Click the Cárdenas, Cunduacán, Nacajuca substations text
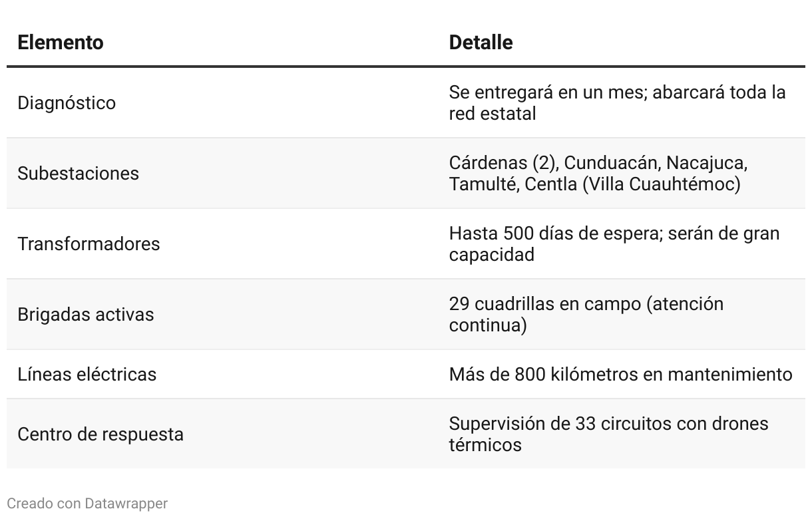Image resolution: width=812 pixels, height=519 pixels. 598,163
